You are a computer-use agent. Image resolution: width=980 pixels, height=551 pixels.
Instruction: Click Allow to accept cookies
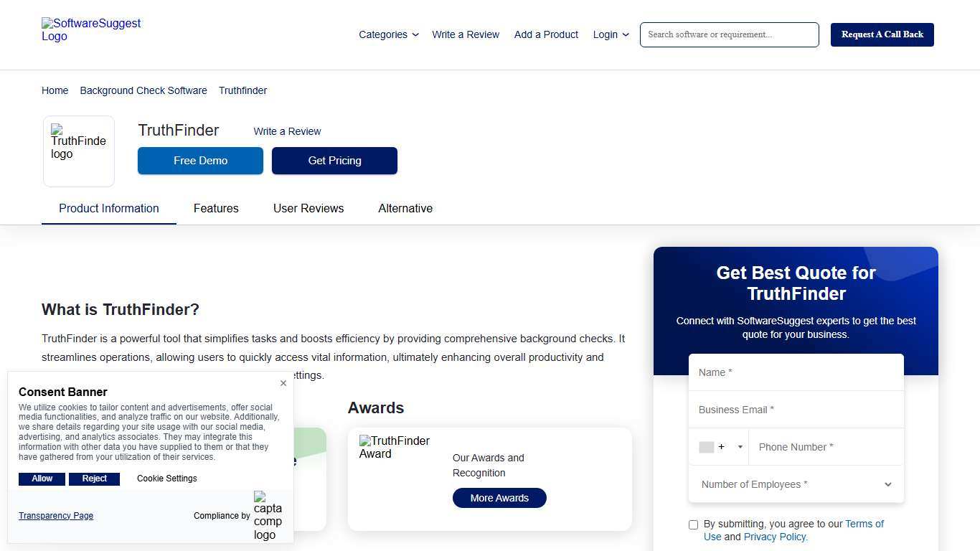tap(41, 479)
